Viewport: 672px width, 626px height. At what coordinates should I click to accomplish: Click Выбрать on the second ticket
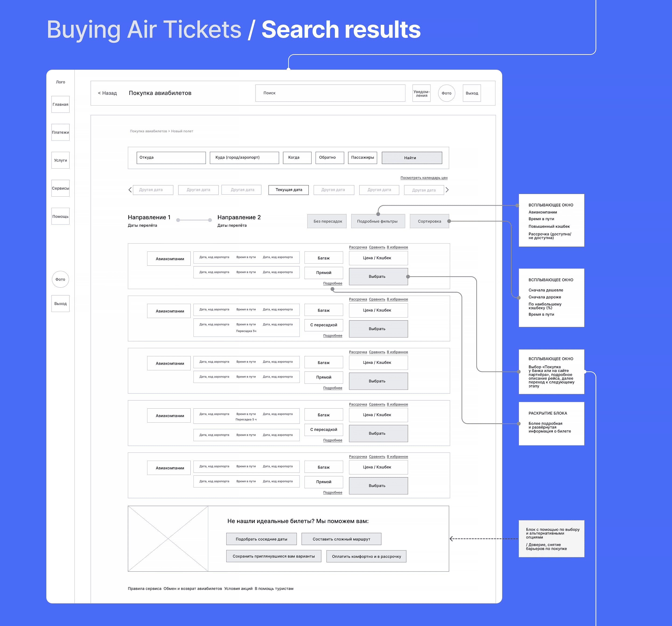(378, 329)
